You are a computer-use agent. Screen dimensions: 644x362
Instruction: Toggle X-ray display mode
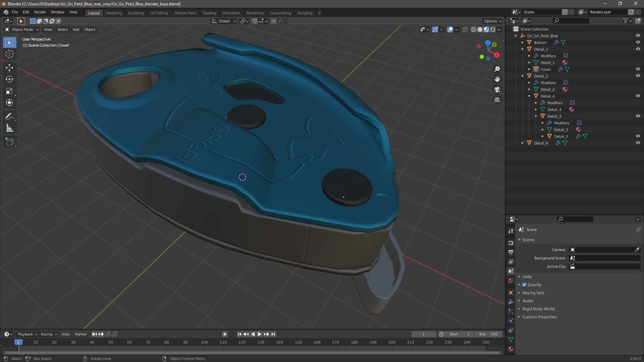(x=465, y=29)
